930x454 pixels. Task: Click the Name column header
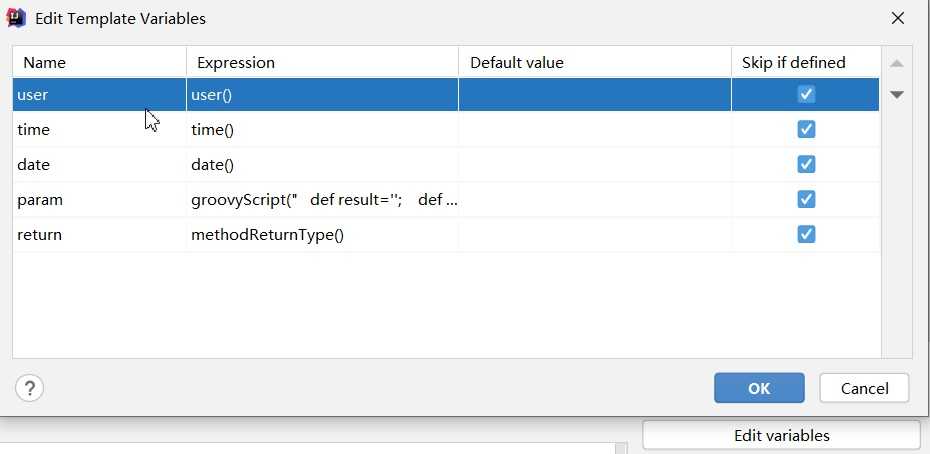[x=100, y=62]
